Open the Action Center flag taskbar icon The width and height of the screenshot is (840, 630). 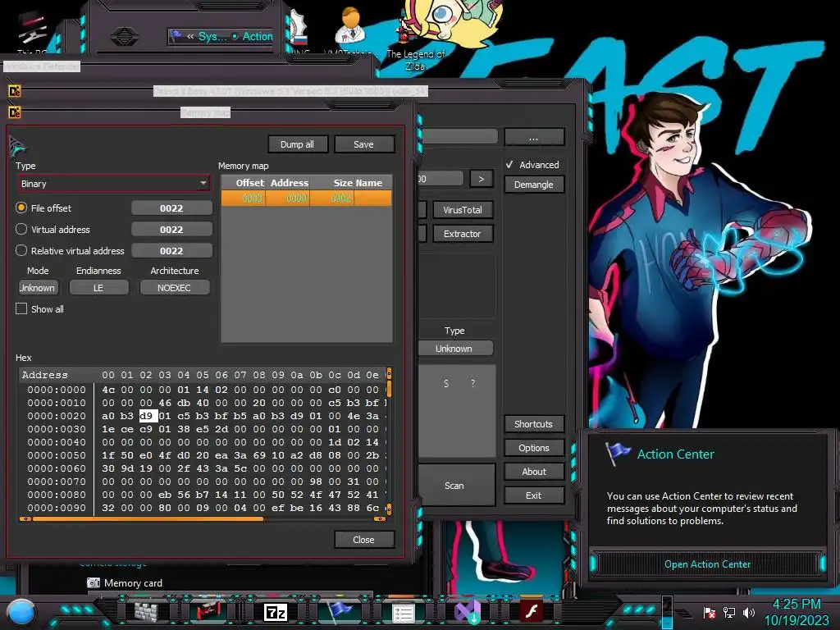click(340, 611)
